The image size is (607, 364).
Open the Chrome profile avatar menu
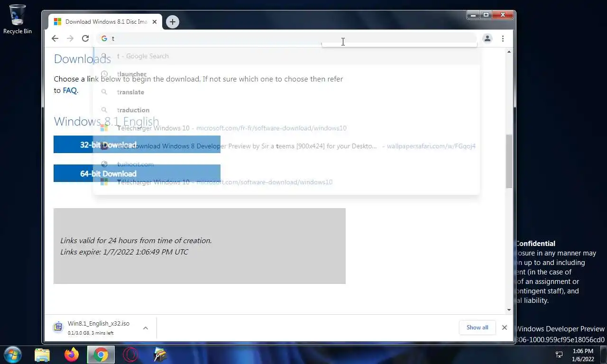pos(487,38)
